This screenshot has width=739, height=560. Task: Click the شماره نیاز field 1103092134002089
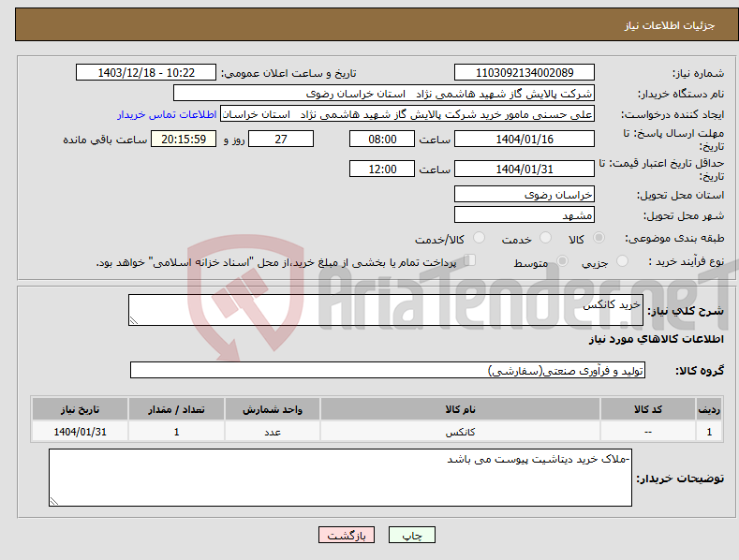[x=525, y=73]
